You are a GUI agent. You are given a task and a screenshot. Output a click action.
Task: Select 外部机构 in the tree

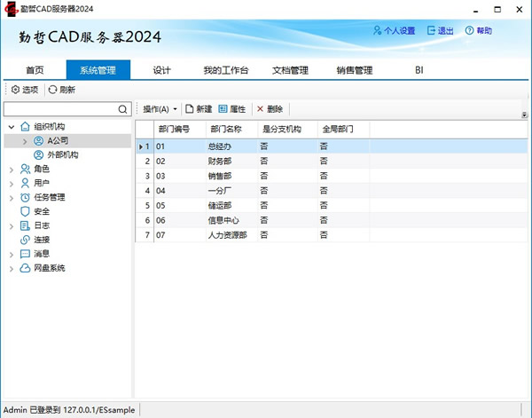pyautogui.click(x=62, y=154)
